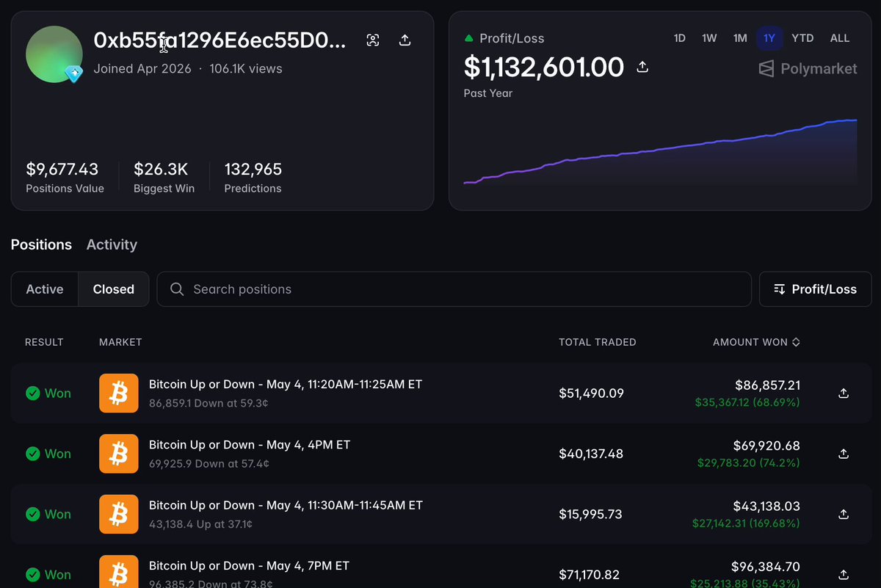Screen dimensions: 881x588
Task: Switch the chart to the 1D range
Action: point(680,38)
